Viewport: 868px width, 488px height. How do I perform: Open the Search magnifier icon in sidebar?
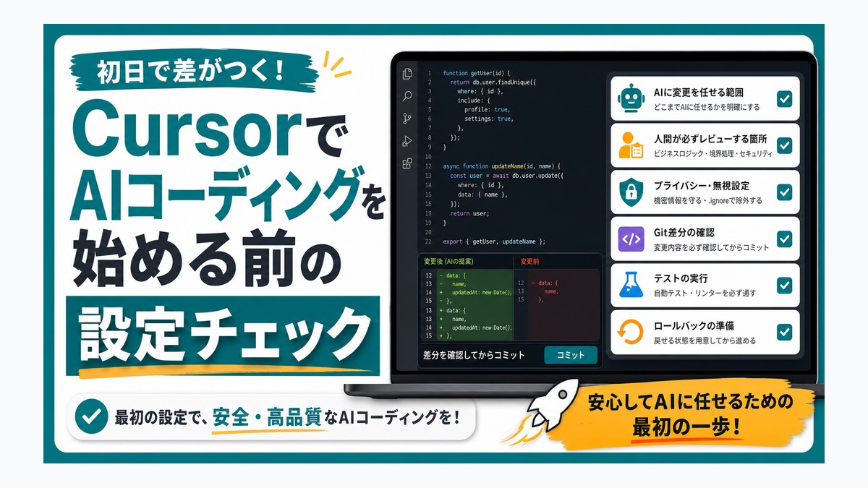407,95
